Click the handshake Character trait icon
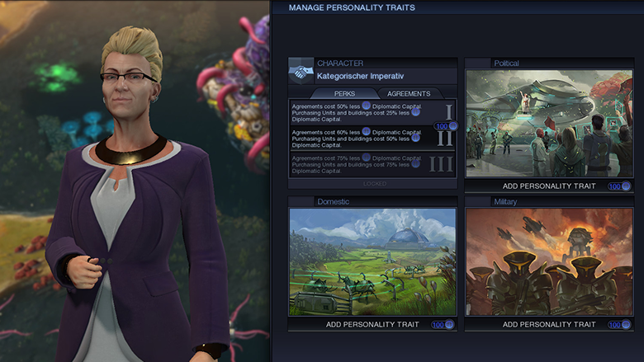This screenshot has height=362, width=644. point(301,72)
